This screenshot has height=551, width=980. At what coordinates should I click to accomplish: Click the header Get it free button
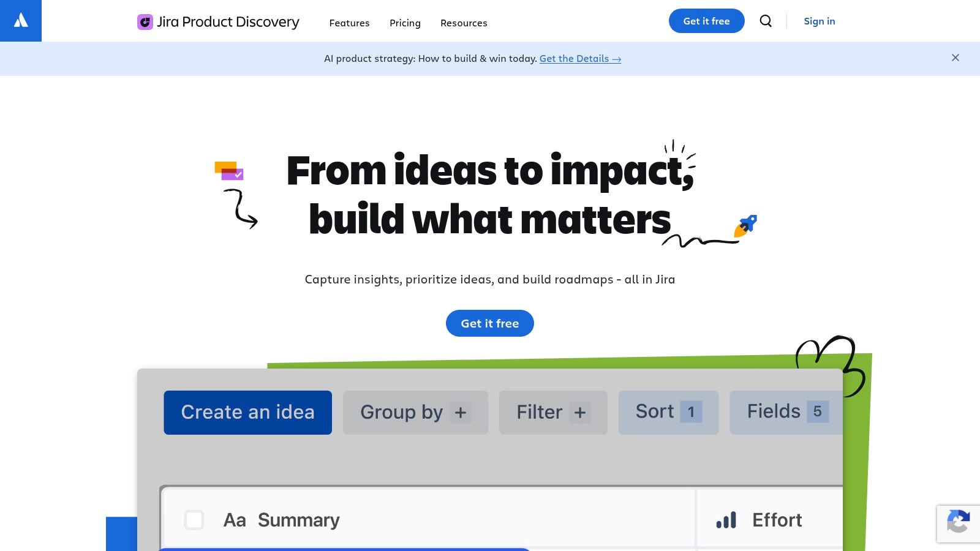point(706,21)
